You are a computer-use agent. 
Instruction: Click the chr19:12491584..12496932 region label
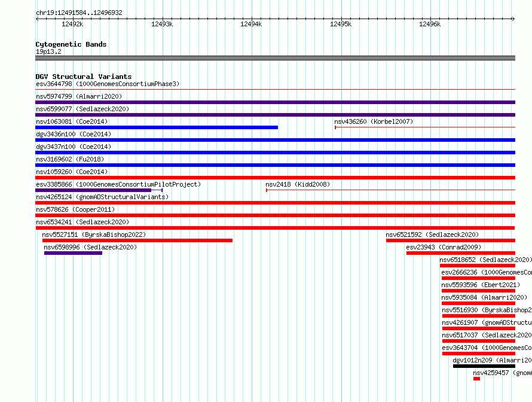pos(79,13)
